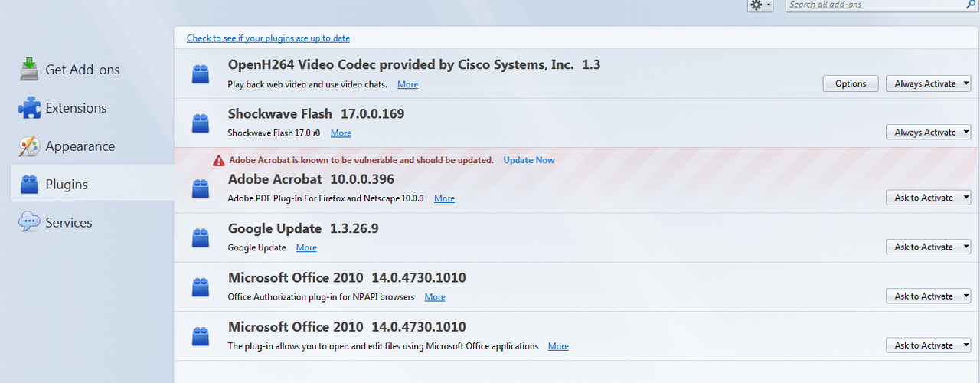Click 'Office Authorization plug-in for NPAPI browsers' text
This screenshot has height=383, width=980.
[x=322, y=296]
